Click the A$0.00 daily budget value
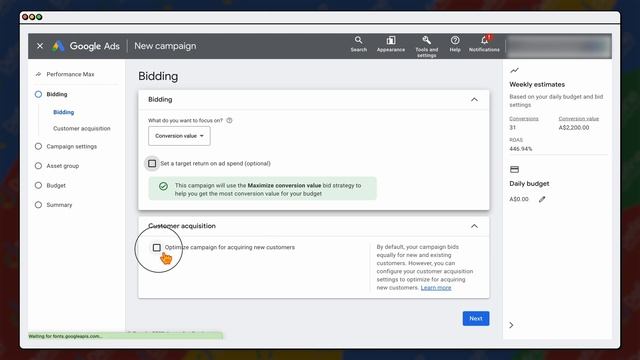Viewport: 640px width, 360px height. tap(519, 199)
